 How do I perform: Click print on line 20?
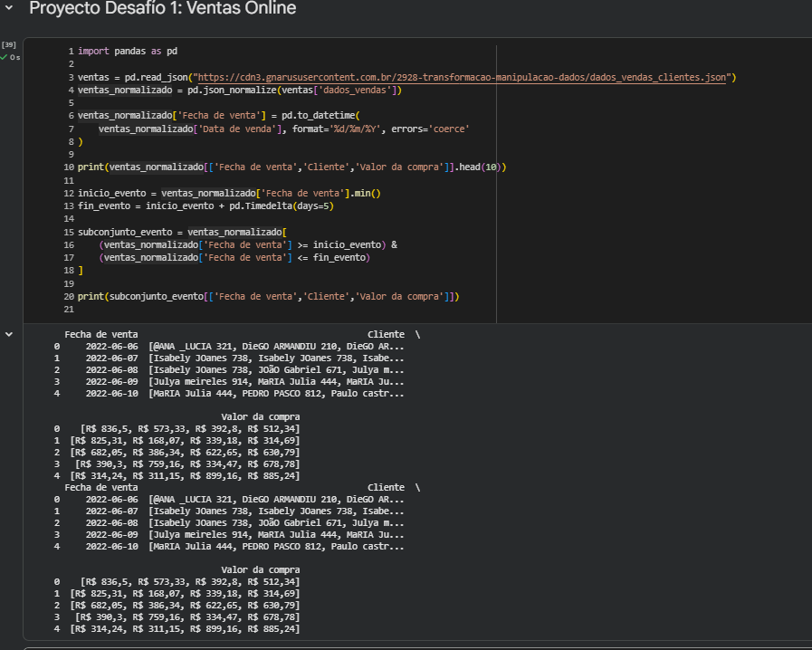coord(90,296)
